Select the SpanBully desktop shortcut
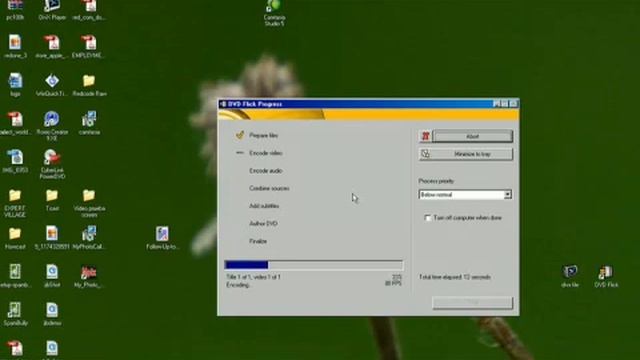The height and width of the screenshot is (360, 640). (x=15, y=314)
